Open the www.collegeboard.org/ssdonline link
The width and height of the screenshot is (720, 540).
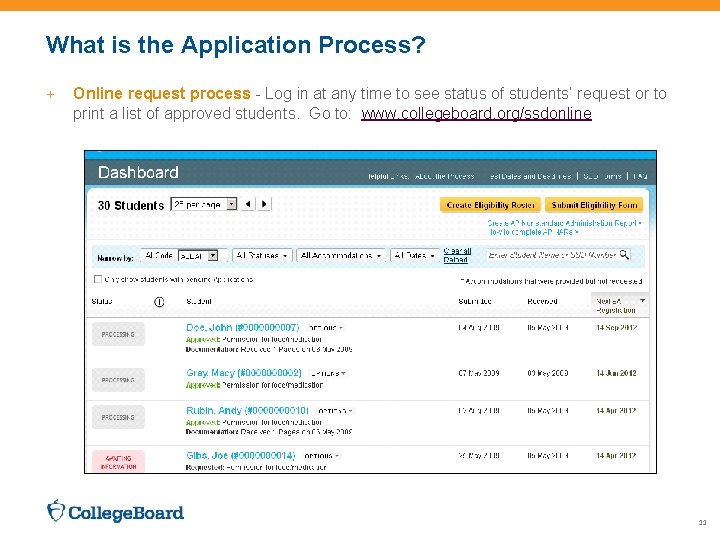pyautogui.click(x=476, y=113)
